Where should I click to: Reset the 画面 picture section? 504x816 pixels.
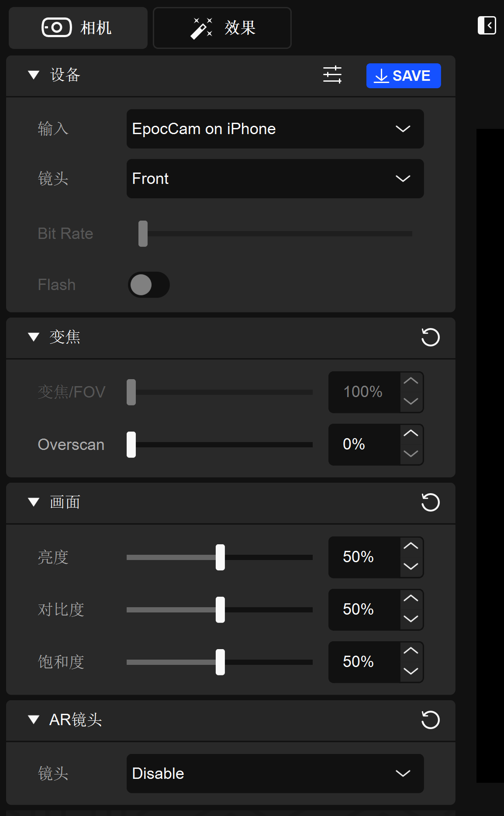(x=430, y=502)
